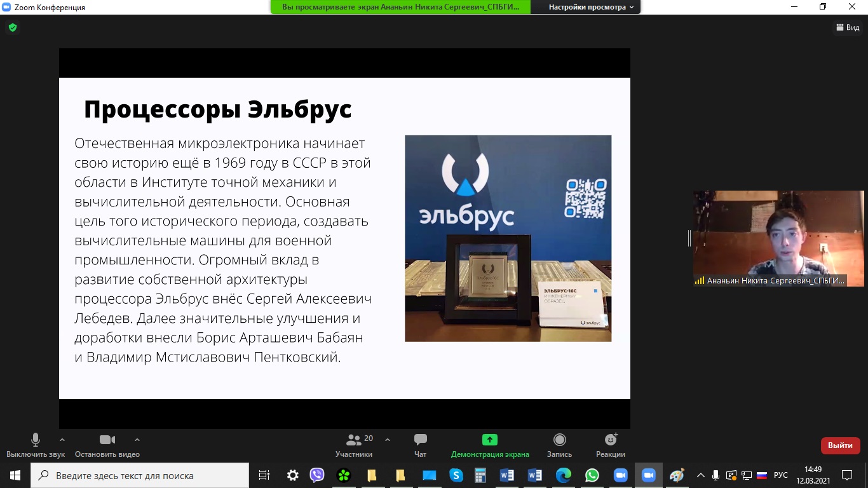Viewport: 868px width, 488px height.
Task: Open the second File Explorer folder on the taskbar
Action: pyautogui.click(x=400, y=475)
